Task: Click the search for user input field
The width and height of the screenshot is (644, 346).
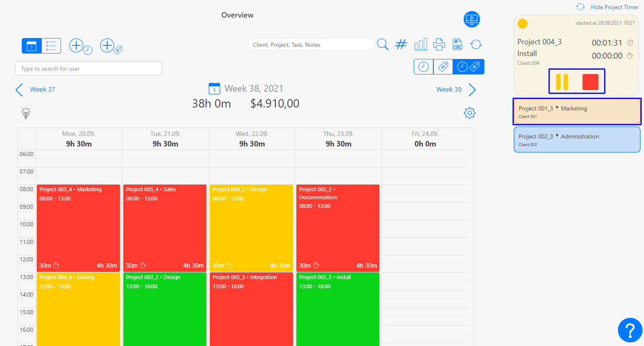Action: tap(89, 68)
